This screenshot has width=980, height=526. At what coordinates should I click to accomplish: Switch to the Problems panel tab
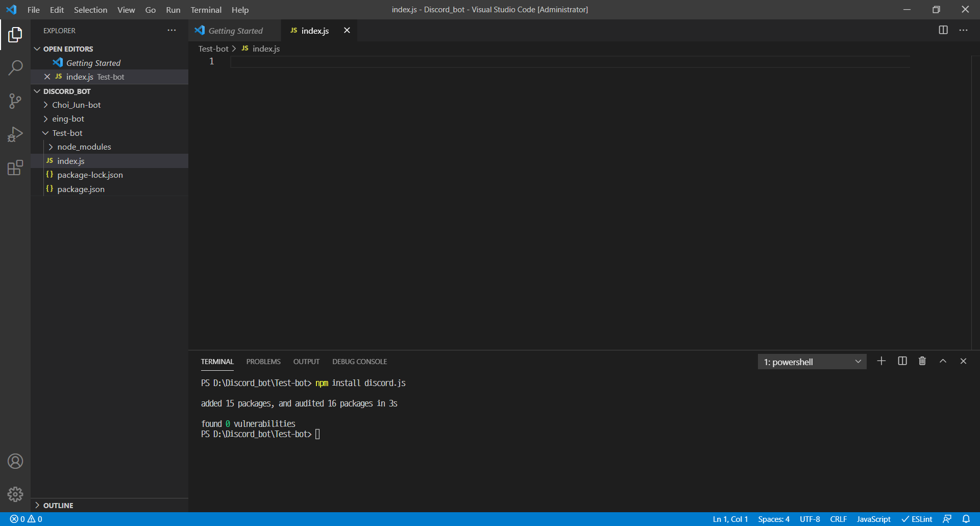(263, 362)
